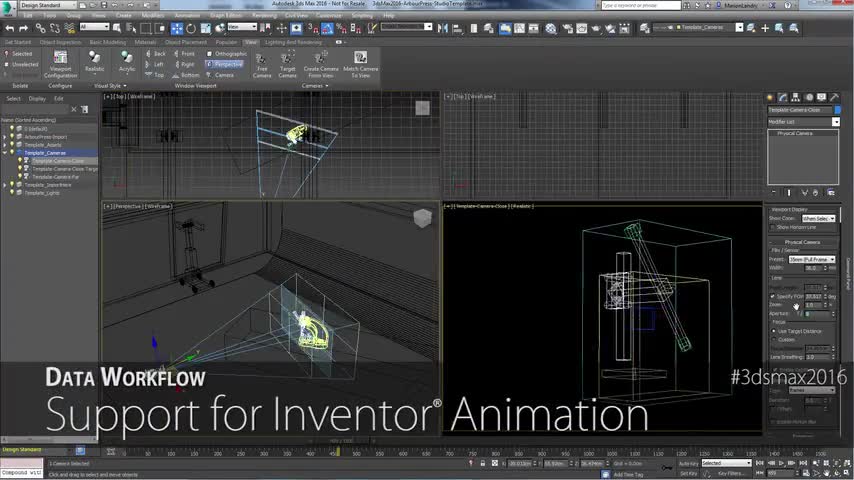Click the ViewCube in Perspective viewport
The height and width of the screenshot is (480, 854).
(x=423, y=218)
